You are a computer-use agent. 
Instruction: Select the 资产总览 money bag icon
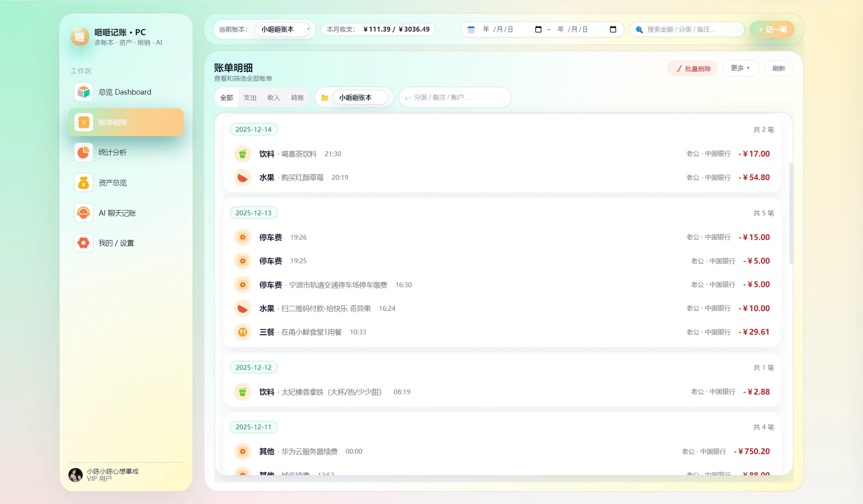pos(83,182)
